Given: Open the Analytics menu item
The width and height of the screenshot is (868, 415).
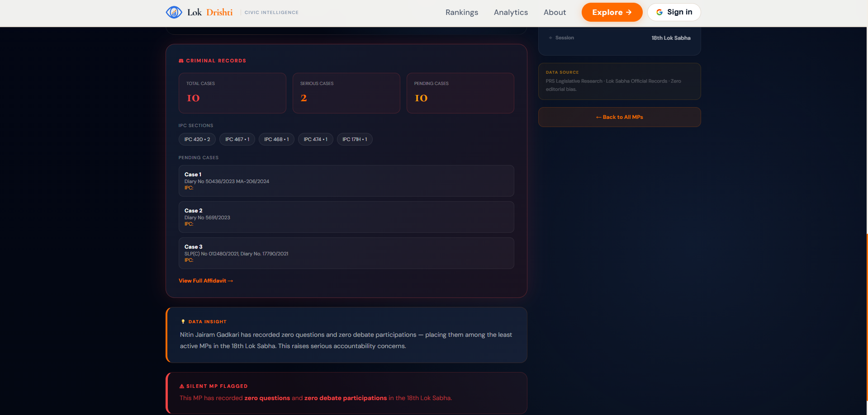Looking at the screenshot, I should (511, 12).
